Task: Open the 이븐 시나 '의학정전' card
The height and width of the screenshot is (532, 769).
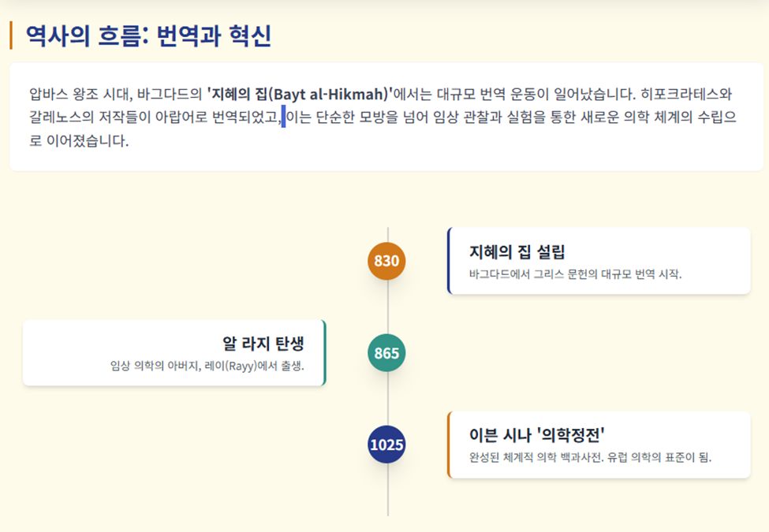Action: coord(599,445)
